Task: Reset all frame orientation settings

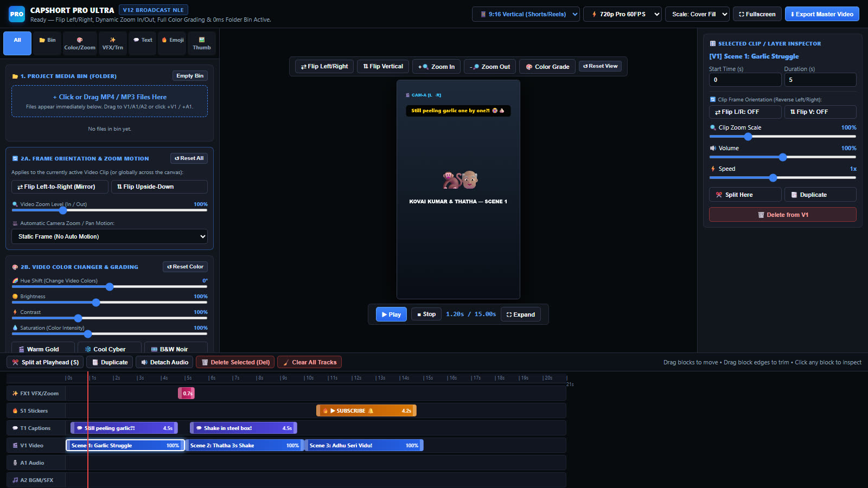Action: [189, 158]
